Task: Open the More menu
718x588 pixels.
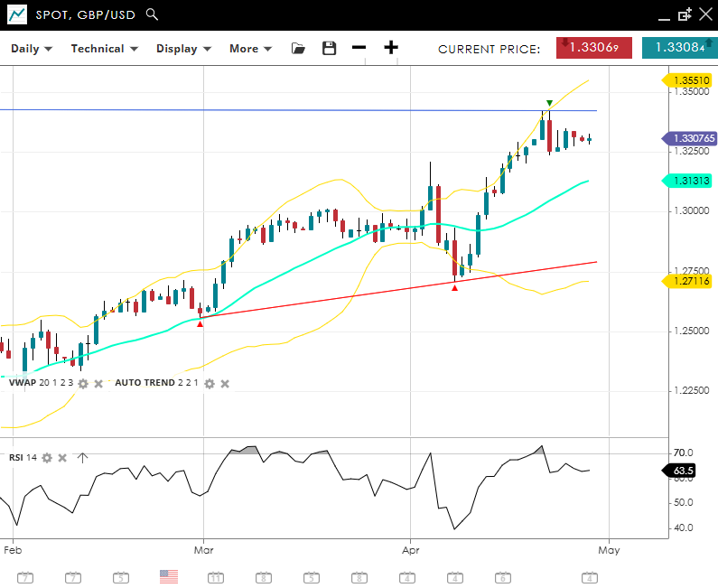Action: [x=250, y=49]
